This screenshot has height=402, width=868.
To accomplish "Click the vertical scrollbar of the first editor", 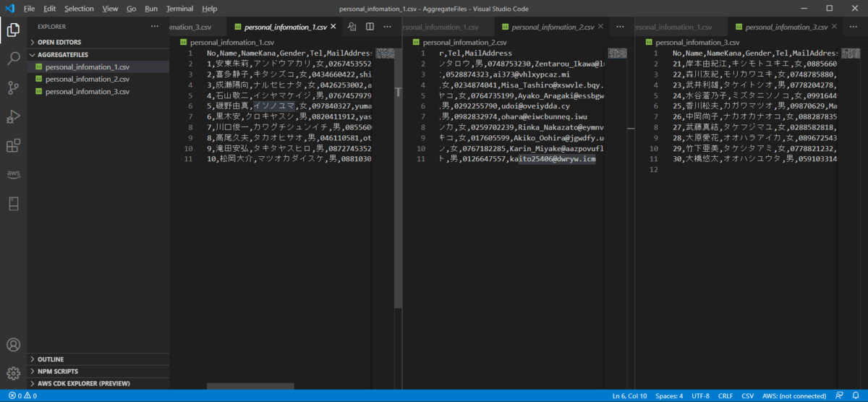I will pos(398,178).
